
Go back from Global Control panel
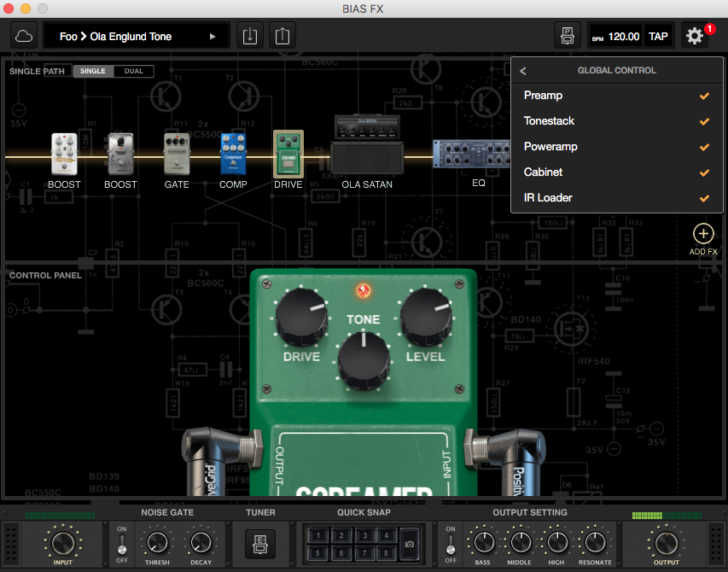coord(523,71)
